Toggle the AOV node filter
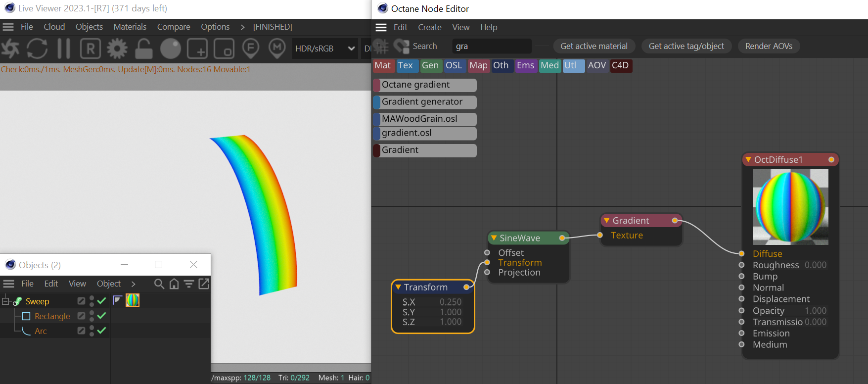Image resolution: width=868 pixels, height=384 pixels. pyautogui.click(x=597, y=65)
